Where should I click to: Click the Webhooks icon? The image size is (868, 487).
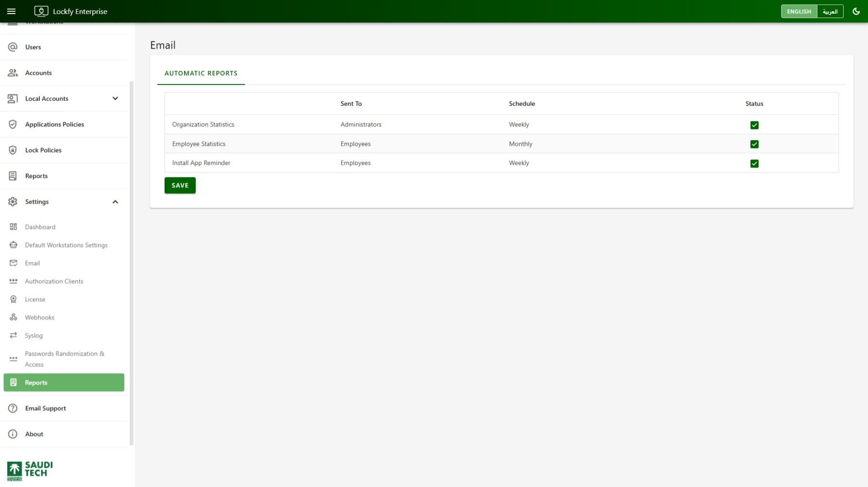pos(14,317)
